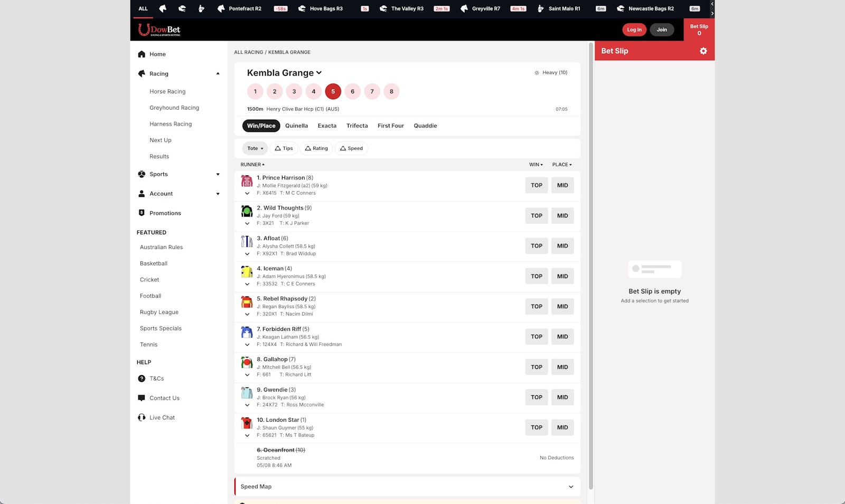Screen dimensions: 845x504
Task: Open the Bet Slip settings gear
Action: [703, 51]
